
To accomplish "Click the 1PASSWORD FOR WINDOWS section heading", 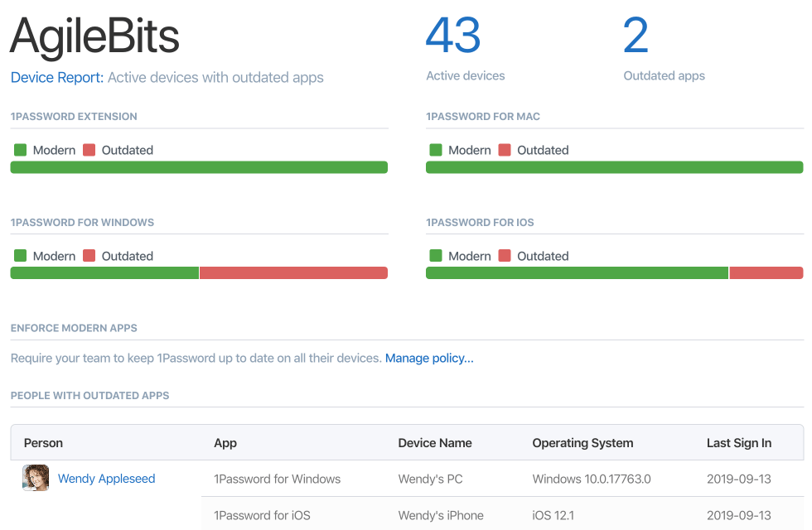I will 82,223.
